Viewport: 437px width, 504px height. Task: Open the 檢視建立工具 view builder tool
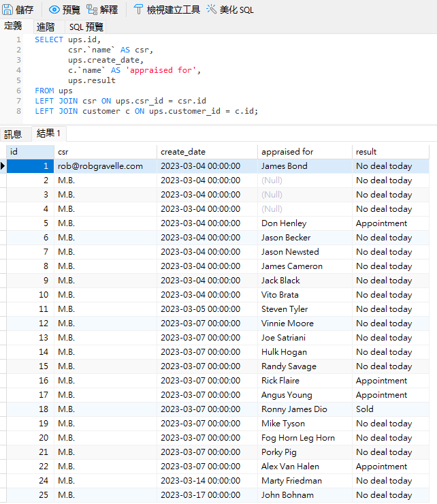[x=139, y=10]
